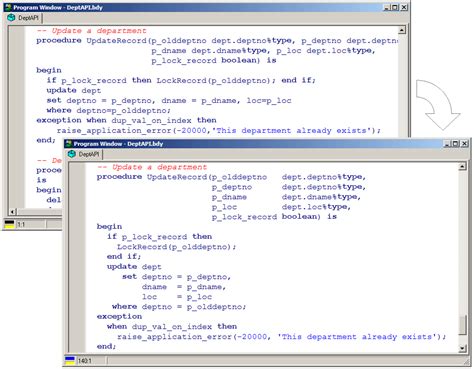474x369 pixels.
Task: Click the 'if p_lock_record then LockRecord(p_olddeptno); end if;' line
Action: [181, 80]
